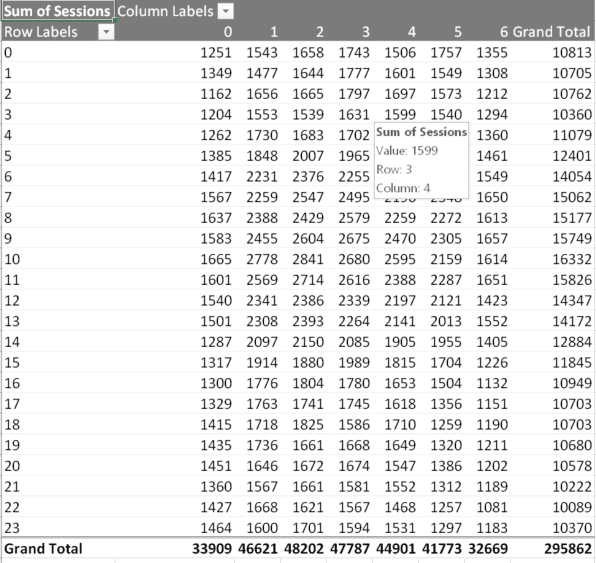Viewport: 596px width, 563px height.
Task: Select the Sum of Sessions header cell
Action: click(57, 11)
